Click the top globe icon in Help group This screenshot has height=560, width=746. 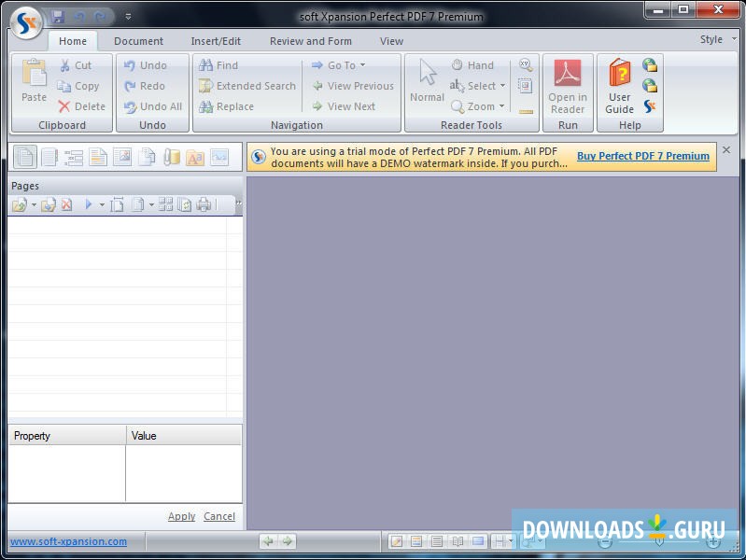[650, 65]
